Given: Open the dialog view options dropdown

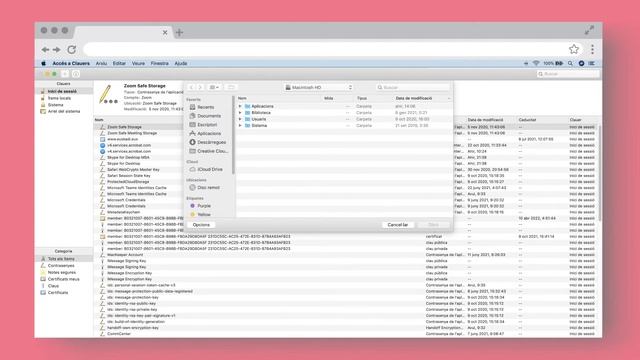Looking at the screenshot, I should 214,87.
